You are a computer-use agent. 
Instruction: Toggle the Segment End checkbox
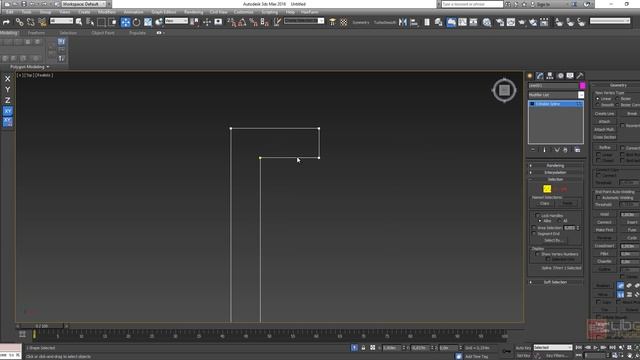coord(534,234)
